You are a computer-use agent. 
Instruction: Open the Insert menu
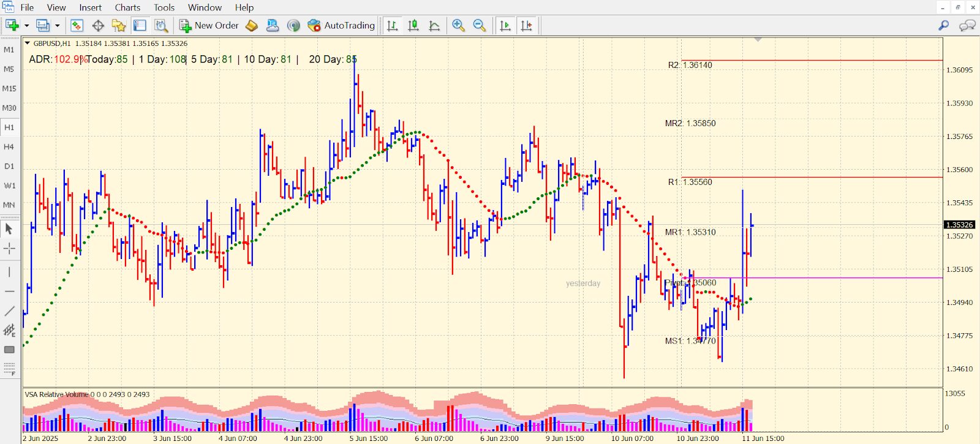click(90, 7)
